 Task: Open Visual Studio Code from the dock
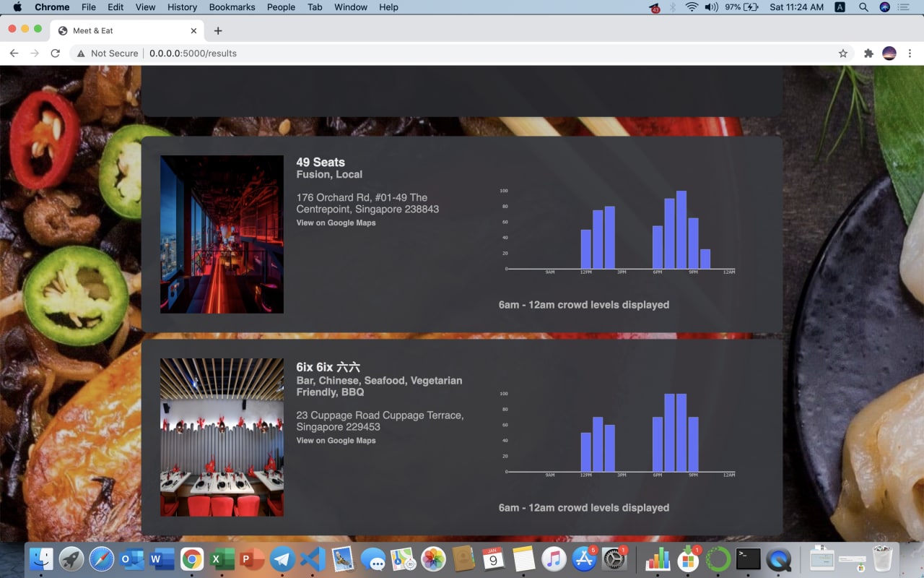[x=313, y=559]
